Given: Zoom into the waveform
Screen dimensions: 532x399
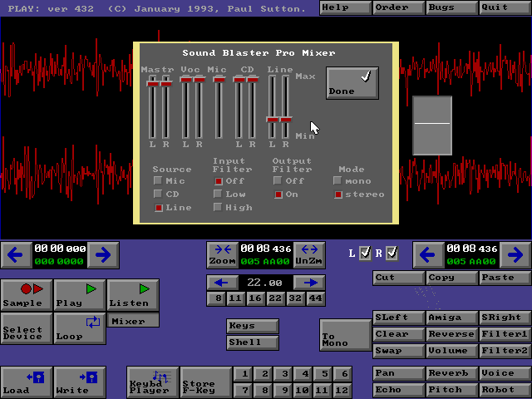Looking at the screenshot, I should (x=222, y=254).
